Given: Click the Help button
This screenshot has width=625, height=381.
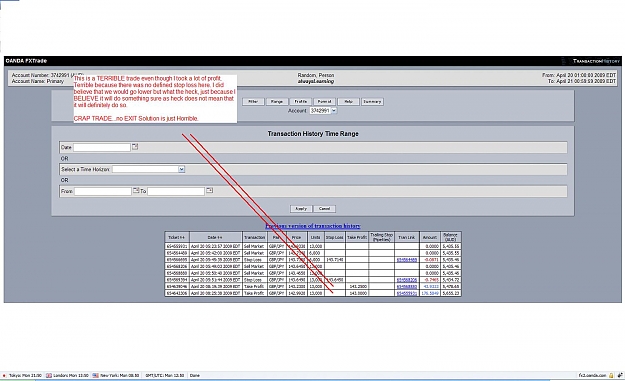Looking at the screenshot, I should tap(348, 102).
